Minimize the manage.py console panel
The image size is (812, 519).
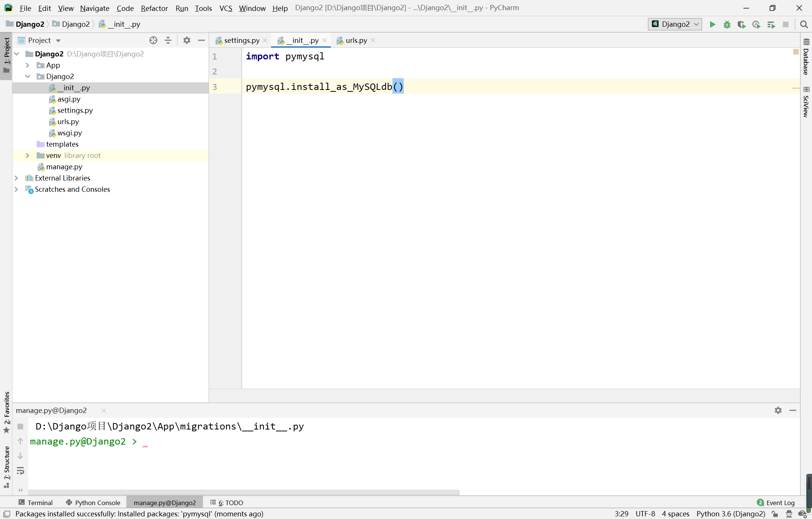pyautogui.click(x=793, y=410)
